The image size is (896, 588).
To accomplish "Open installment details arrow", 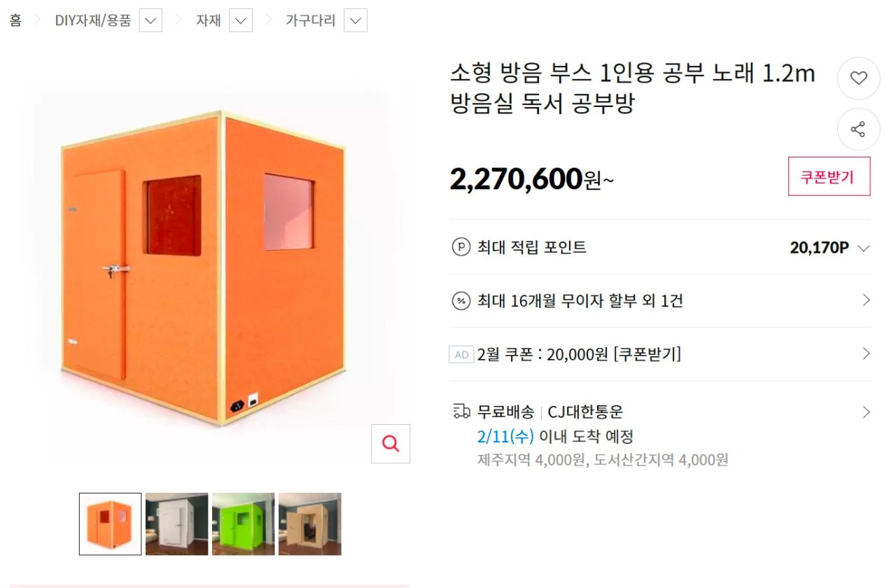I will point(866,300).
